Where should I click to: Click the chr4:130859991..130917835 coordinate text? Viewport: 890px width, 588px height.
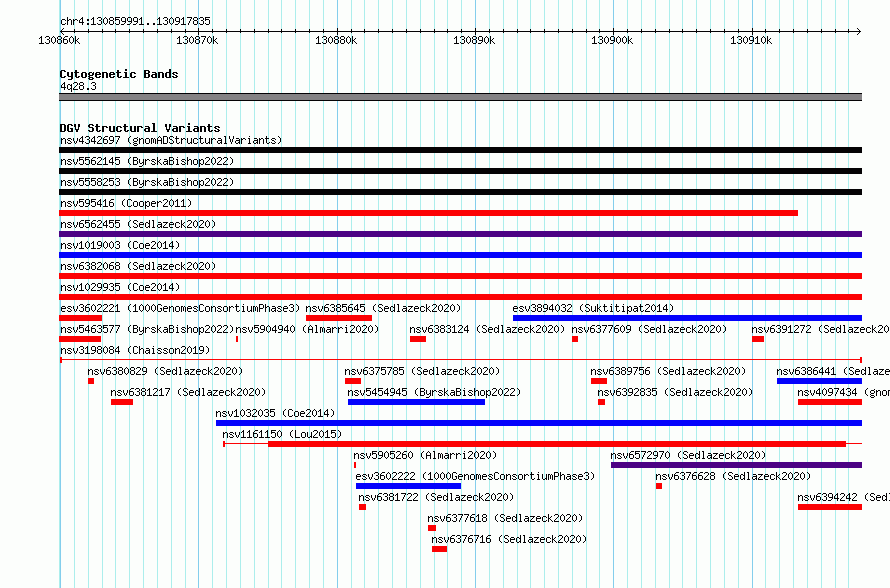click(135, 21)
